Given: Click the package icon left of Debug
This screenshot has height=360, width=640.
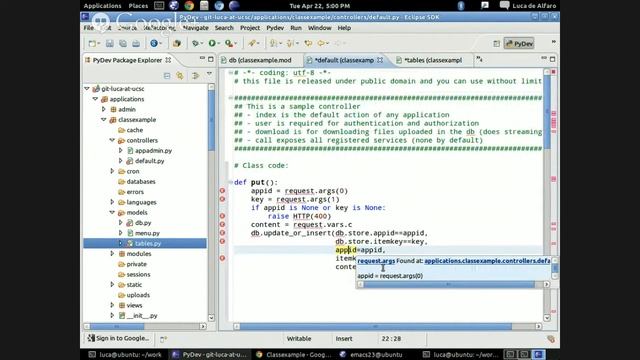Looking at the screenshot, I should coord(177,43).
